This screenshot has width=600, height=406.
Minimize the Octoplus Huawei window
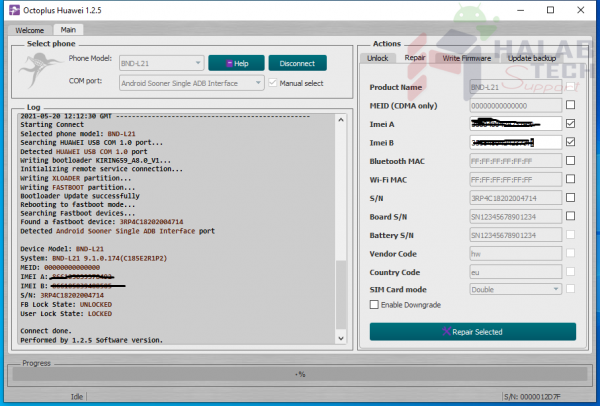click(520, 10)
